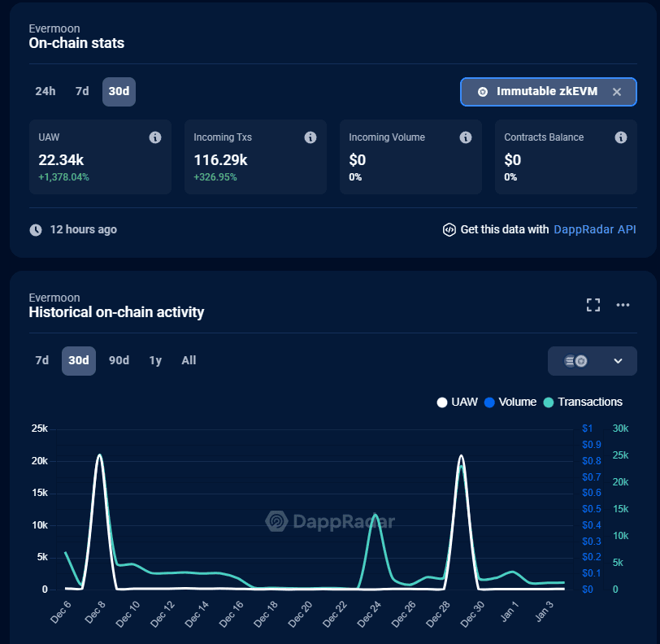The height and width of the screenshot is (644, 660).
Task: Switch the historical chart to 7d
Action: (x=42, y=360)
